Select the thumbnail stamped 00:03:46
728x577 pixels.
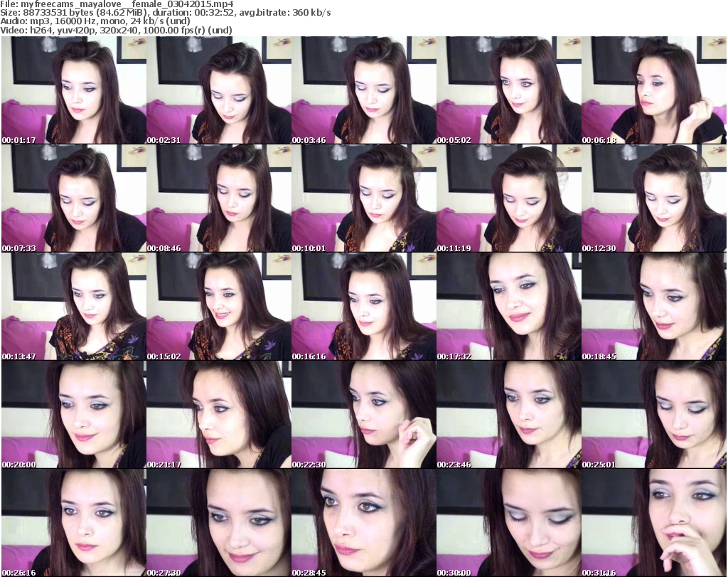coord(363,90)
